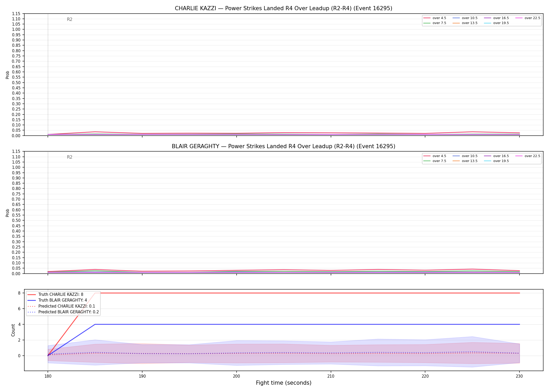Click x-axis tick label 230
This screenshot has width=549, height=392.
519,376
